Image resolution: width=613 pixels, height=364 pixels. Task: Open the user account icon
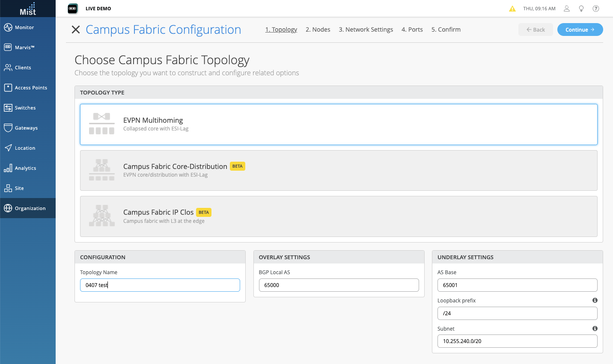pos(567,9)
